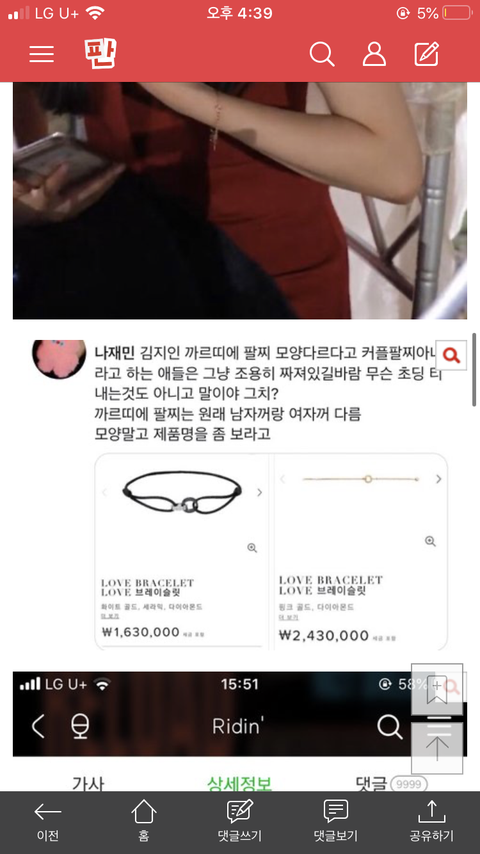Go back with 이전 button

[48, 822]
